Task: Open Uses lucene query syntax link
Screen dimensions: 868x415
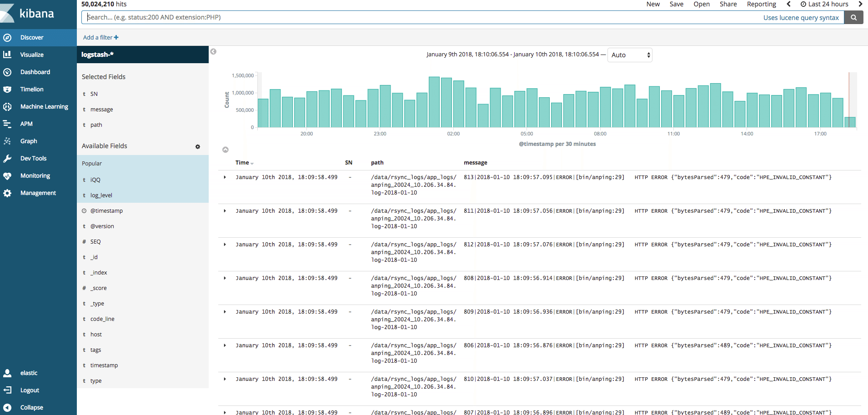Action: 801,18
